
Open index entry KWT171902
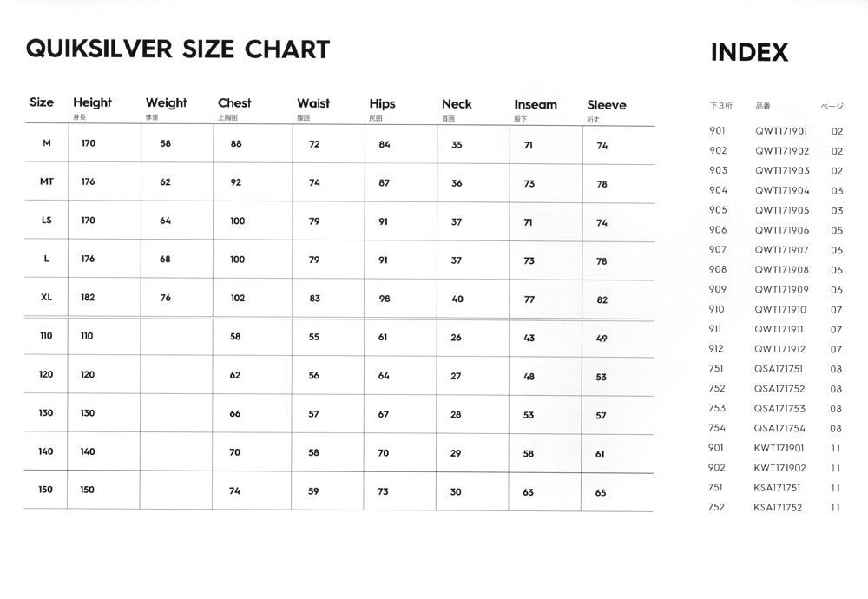tap(779, 468)
